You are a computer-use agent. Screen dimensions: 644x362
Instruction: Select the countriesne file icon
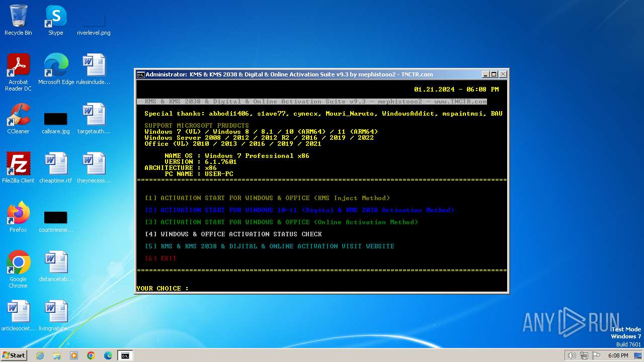56,221
